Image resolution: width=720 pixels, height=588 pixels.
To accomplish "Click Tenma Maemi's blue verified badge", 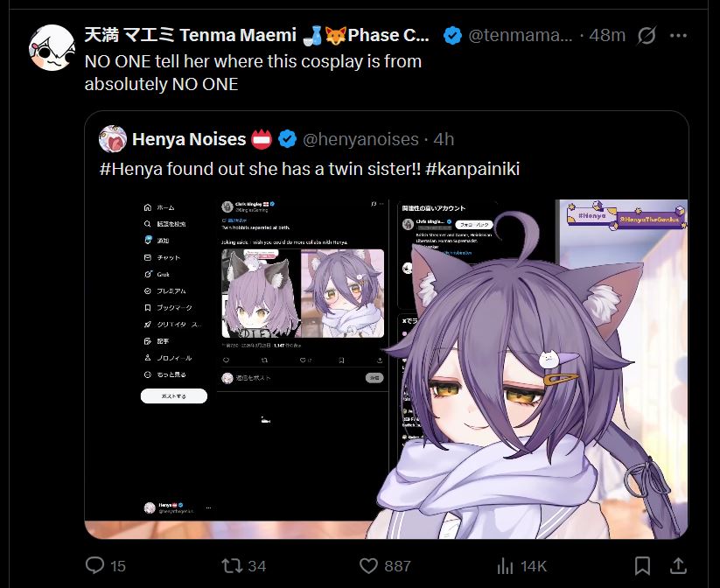I will coord(453,35).
